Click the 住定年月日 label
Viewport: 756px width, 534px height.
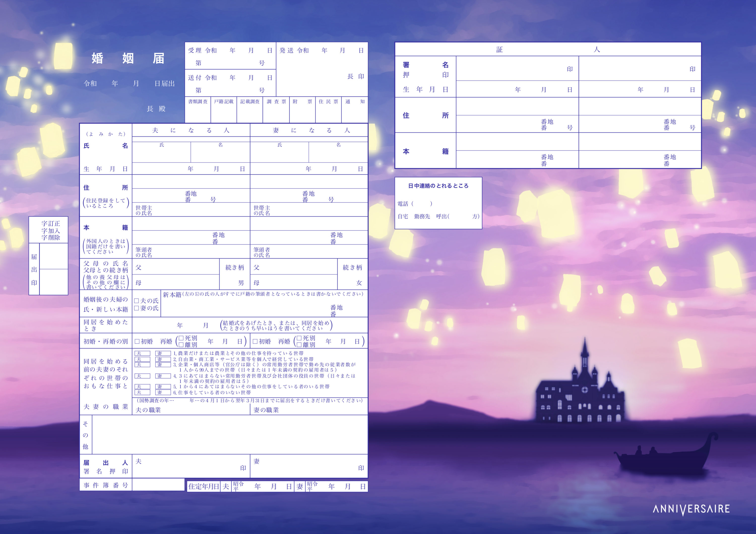[204, 487]
